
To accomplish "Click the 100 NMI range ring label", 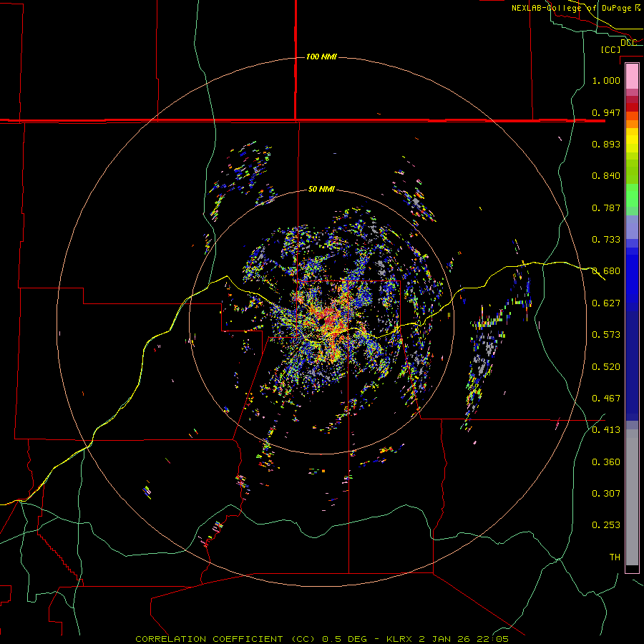I will point(321,57).
